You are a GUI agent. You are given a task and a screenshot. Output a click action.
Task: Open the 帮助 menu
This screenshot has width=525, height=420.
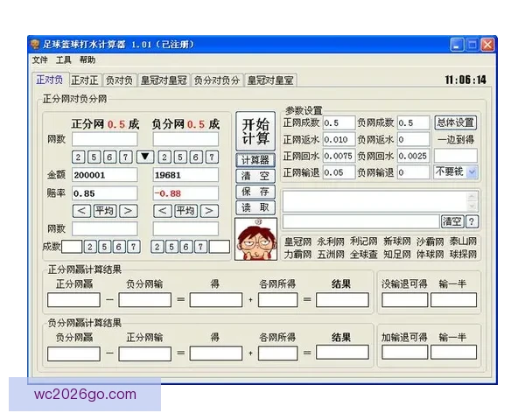(87, 60)
